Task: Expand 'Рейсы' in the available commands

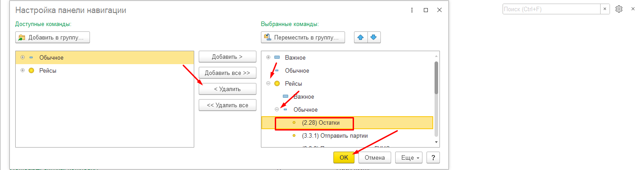Action: tap(22, 70)
